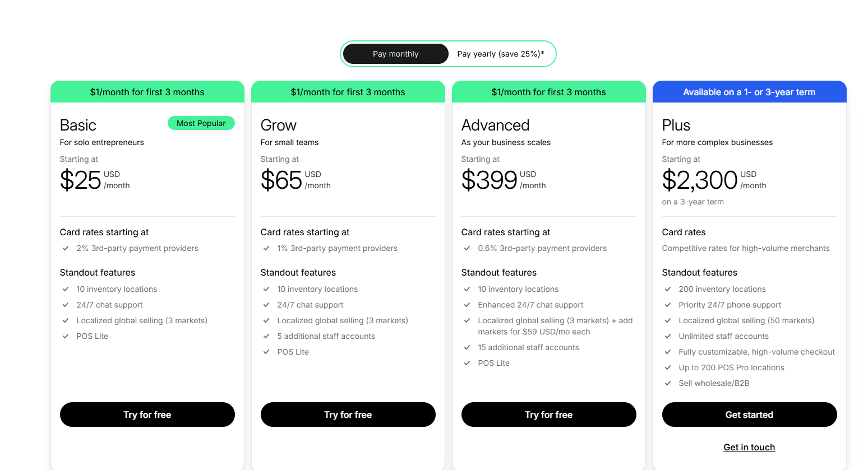868x470 pixels.
Task: Click the "Advanced" plan heading
Action: click(x=496, y=125)
